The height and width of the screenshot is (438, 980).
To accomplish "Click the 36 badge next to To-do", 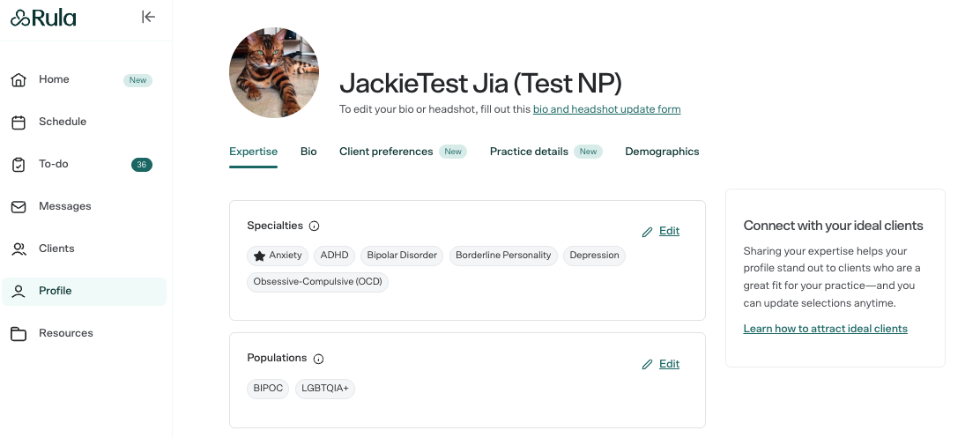I will [x=142, y=165].
